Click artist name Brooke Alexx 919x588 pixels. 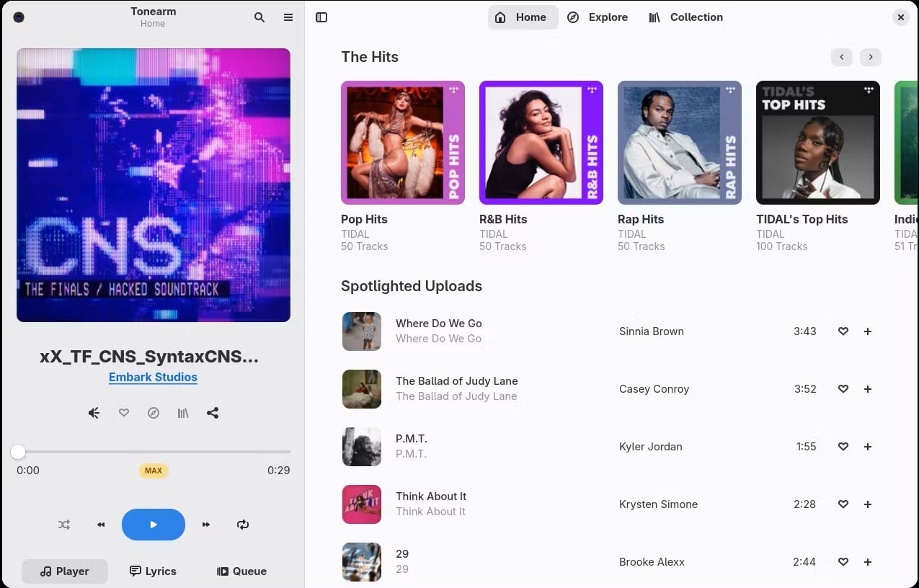click(652, 562)
